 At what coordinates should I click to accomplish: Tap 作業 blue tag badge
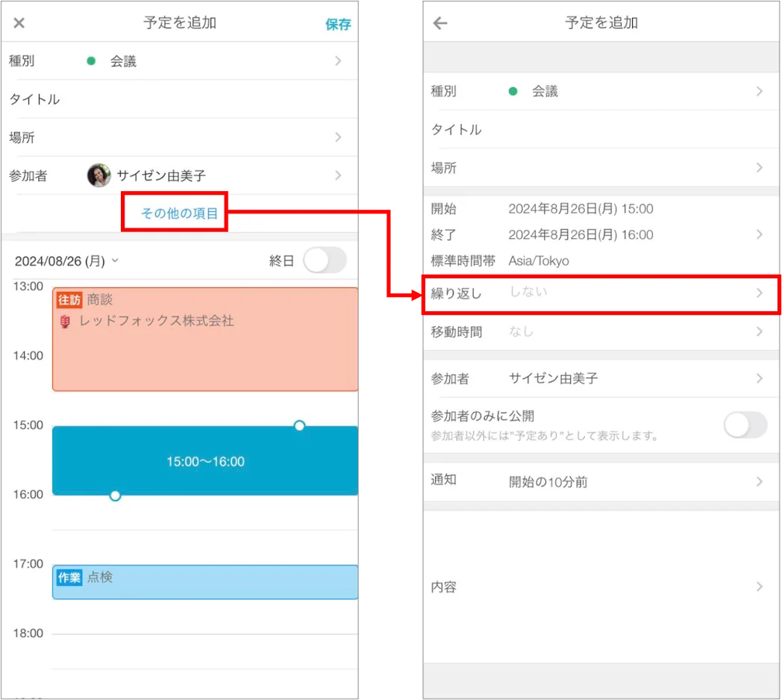(x=69, y=578)
